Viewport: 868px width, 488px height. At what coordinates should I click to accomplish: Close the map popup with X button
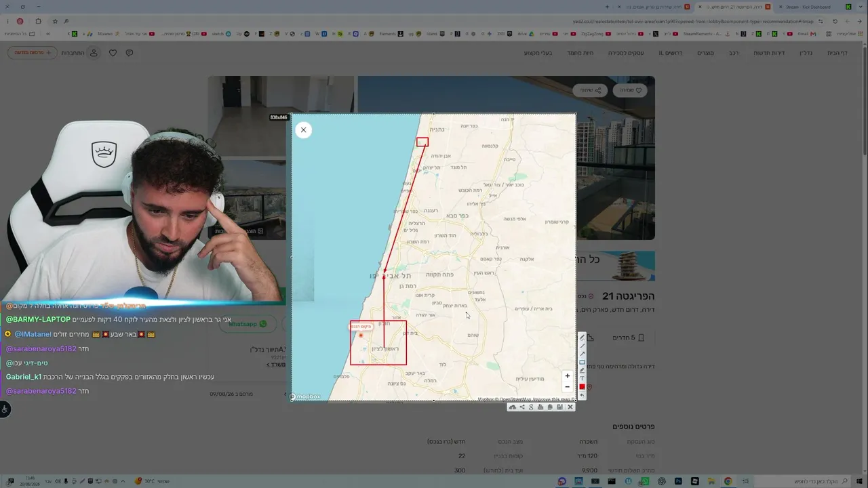[303, 130]
